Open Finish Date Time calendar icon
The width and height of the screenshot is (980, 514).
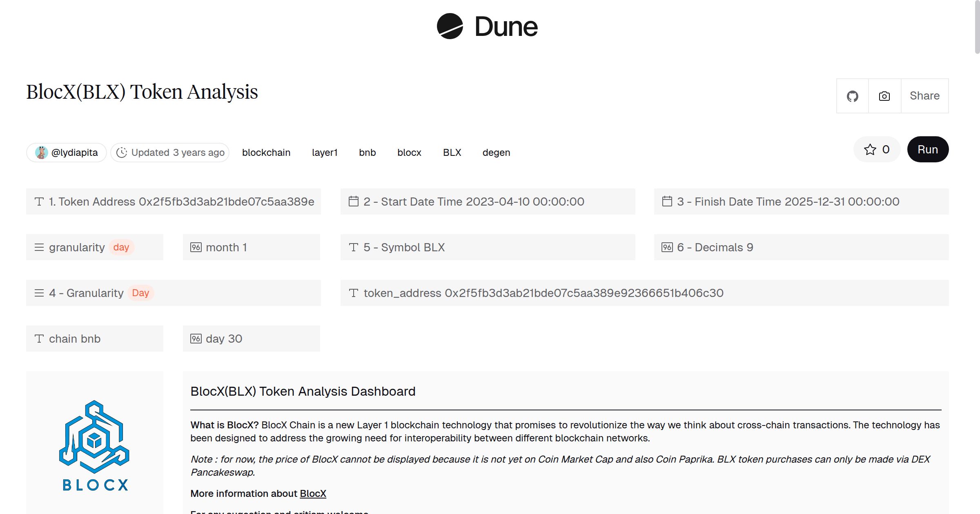pos(667,202)
